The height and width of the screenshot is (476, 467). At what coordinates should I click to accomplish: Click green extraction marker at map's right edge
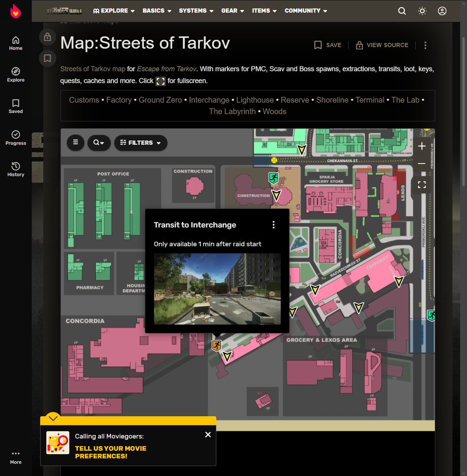pos(431,316)
